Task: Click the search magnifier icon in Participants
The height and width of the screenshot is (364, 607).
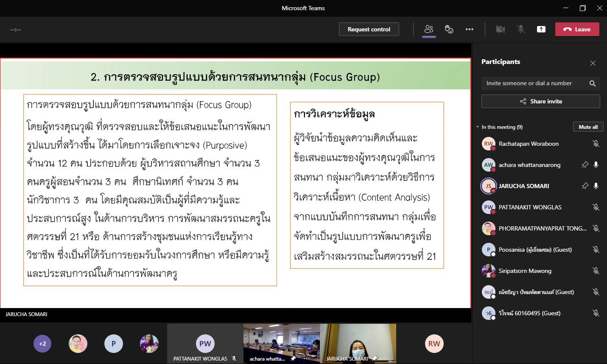Action: (593, 83)
